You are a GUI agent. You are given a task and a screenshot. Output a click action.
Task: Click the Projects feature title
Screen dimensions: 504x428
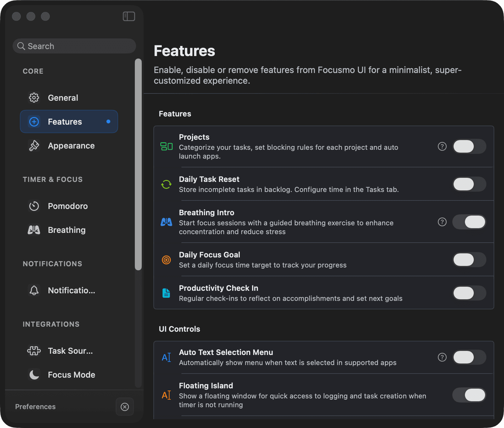[x=194, y=137]
